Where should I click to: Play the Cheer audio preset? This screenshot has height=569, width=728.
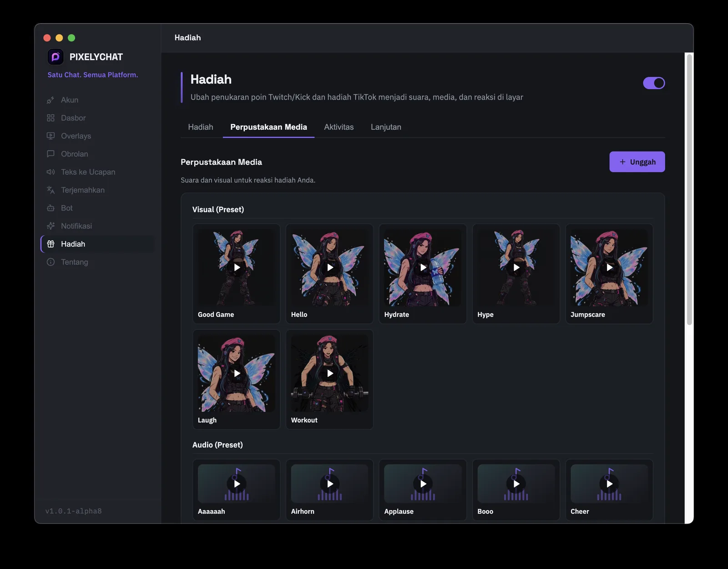(609, 484)
